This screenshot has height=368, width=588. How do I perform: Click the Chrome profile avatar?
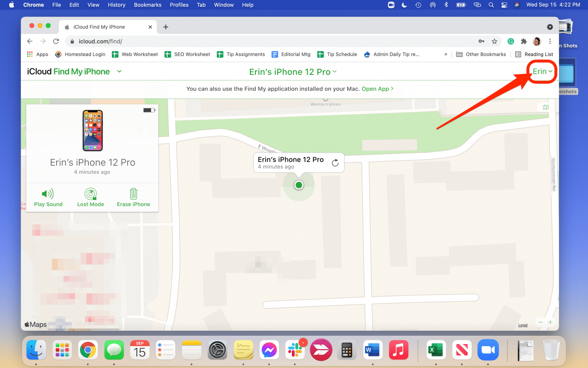click(x=537, y=41)
